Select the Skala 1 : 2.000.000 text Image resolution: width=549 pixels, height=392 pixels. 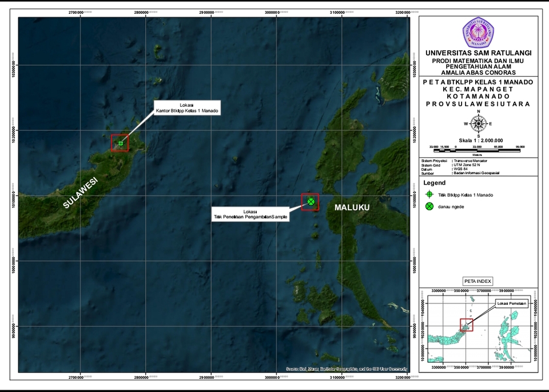(x=481, y=141)
